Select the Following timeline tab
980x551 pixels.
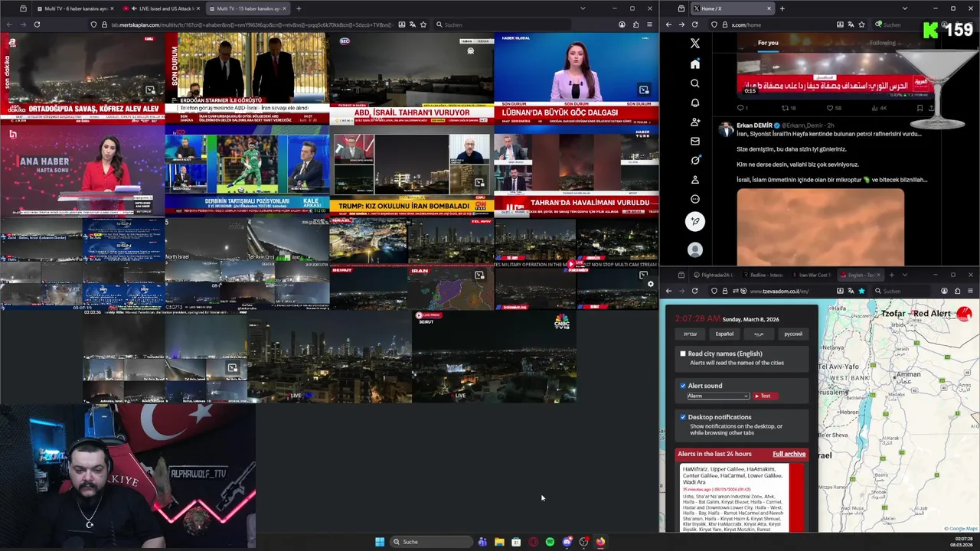pos(882,43)
